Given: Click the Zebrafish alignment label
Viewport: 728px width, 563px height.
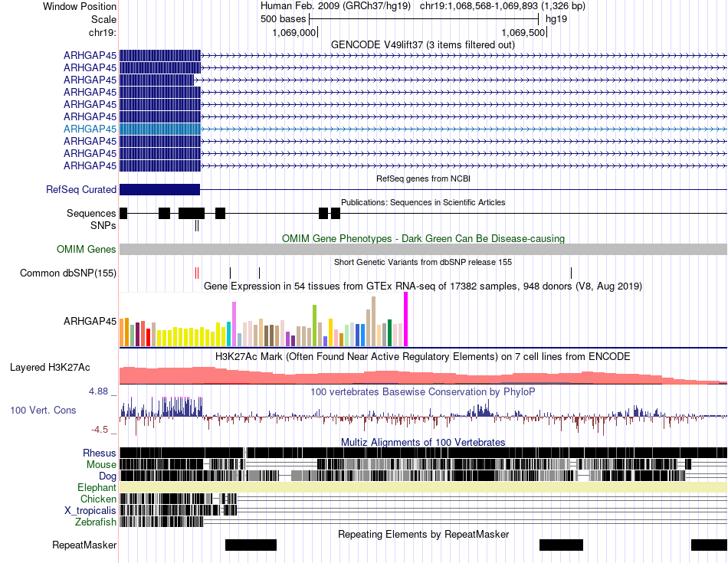Looking at the screenshot, I should 96,522.
